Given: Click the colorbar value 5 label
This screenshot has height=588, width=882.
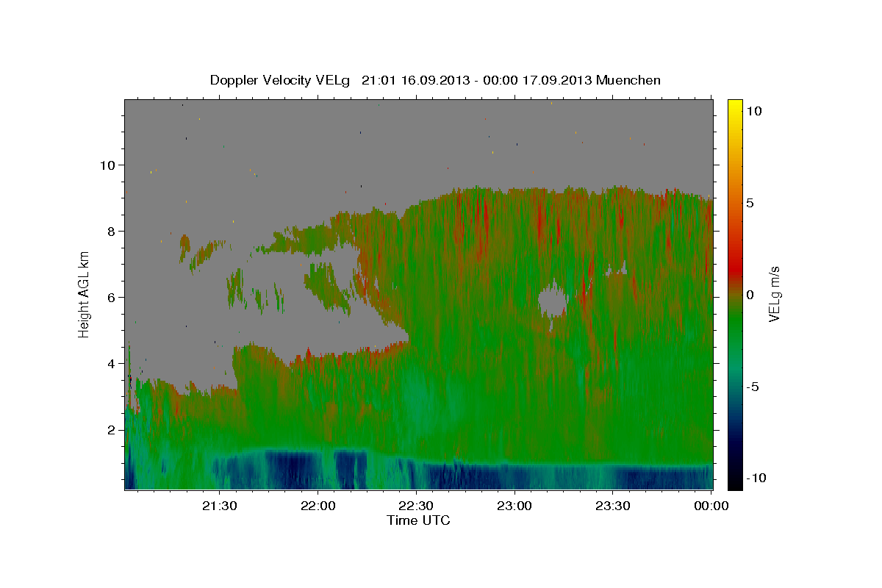Looking at the screenshot, I should pos(750,203).
